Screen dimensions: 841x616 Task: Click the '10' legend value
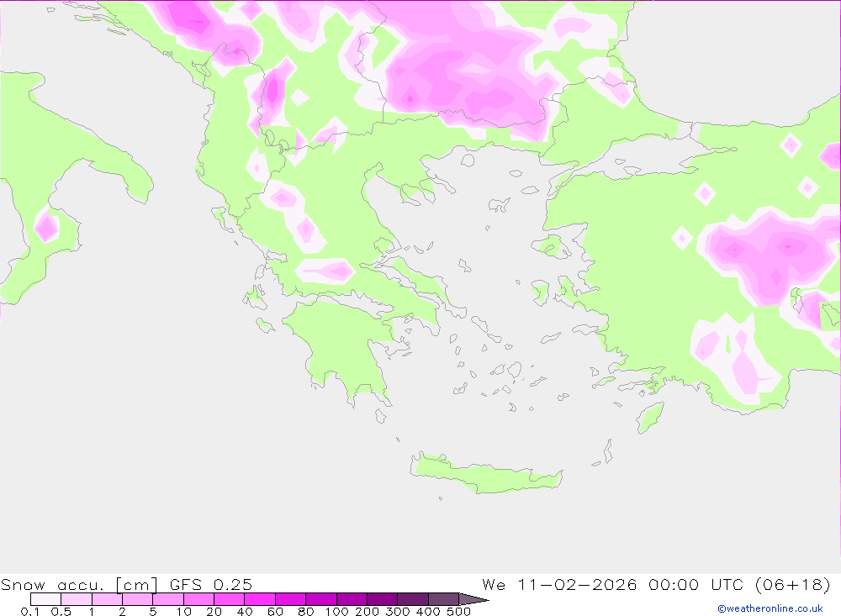(x=184, y=611)
